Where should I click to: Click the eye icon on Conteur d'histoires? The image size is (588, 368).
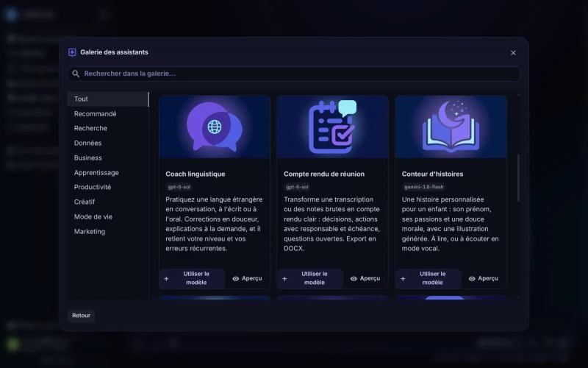point(472,279)
